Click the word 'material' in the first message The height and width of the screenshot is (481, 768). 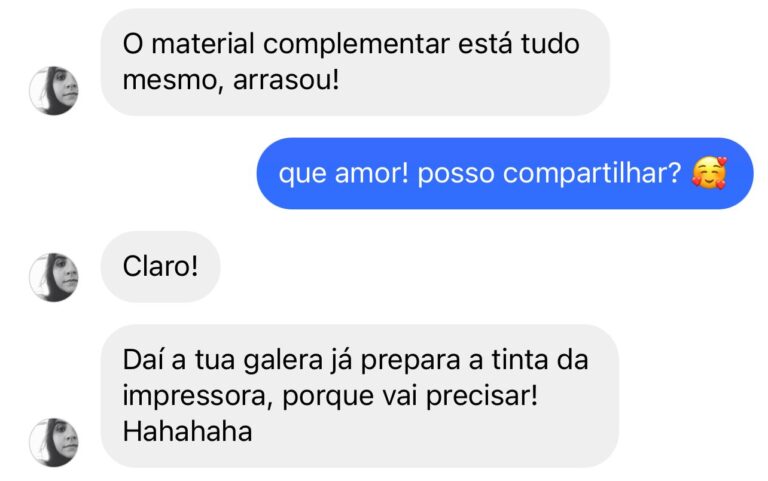tap(203, 44)
